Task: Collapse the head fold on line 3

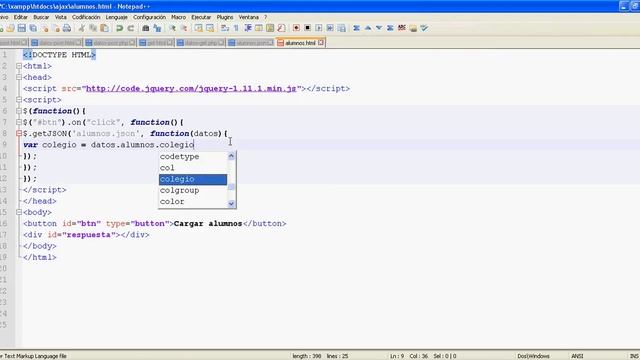Action: [19, 77]
